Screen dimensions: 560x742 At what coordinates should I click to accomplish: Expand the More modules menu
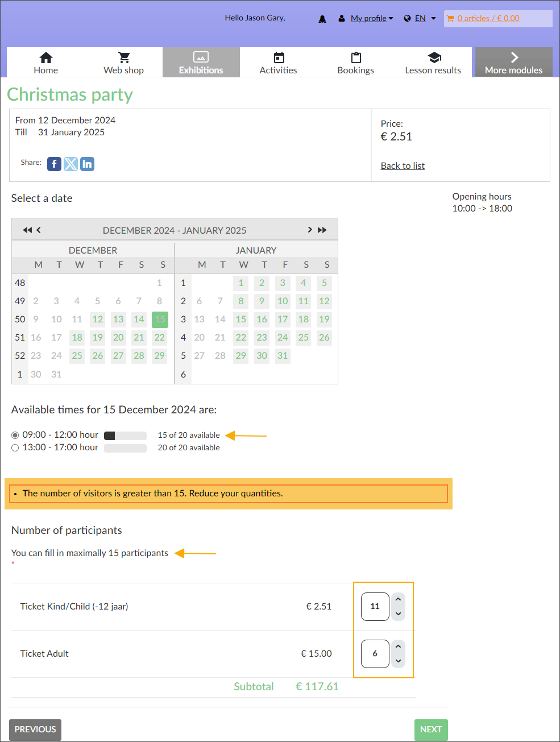(513, 63)
